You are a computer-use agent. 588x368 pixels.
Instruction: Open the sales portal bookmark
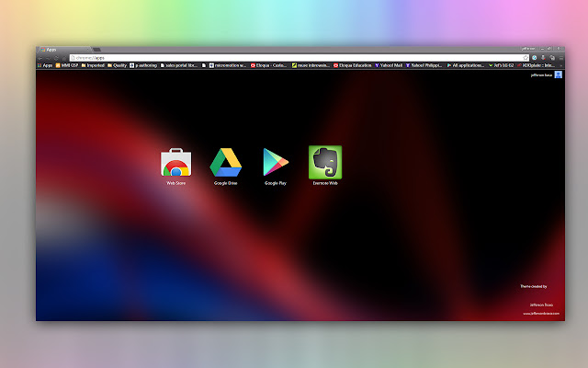coord(179,65)
